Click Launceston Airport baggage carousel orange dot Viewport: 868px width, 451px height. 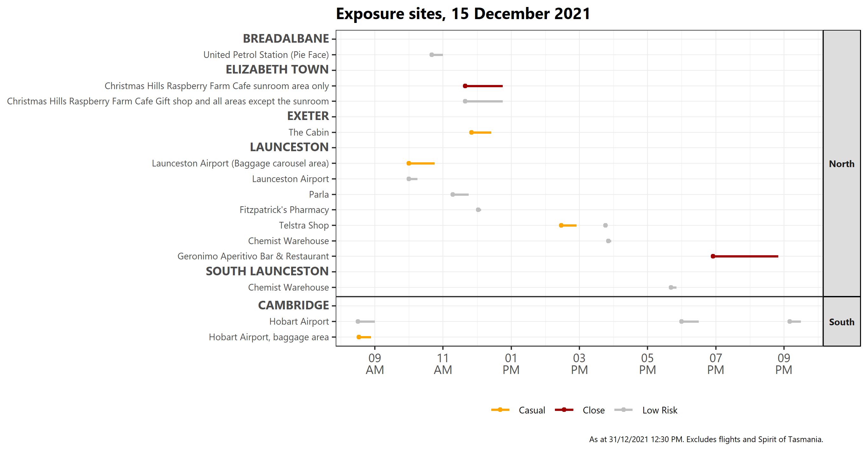[409, 164]
